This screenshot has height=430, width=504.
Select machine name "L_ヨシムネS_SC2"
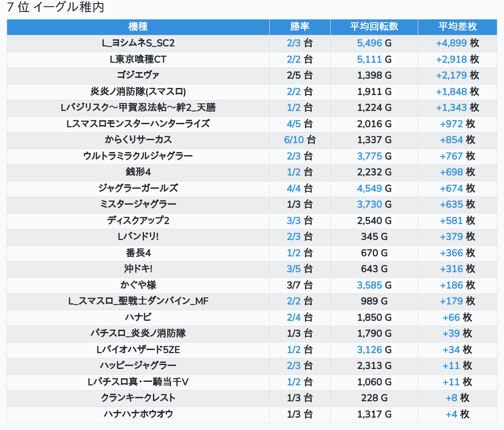click(138, 43)
